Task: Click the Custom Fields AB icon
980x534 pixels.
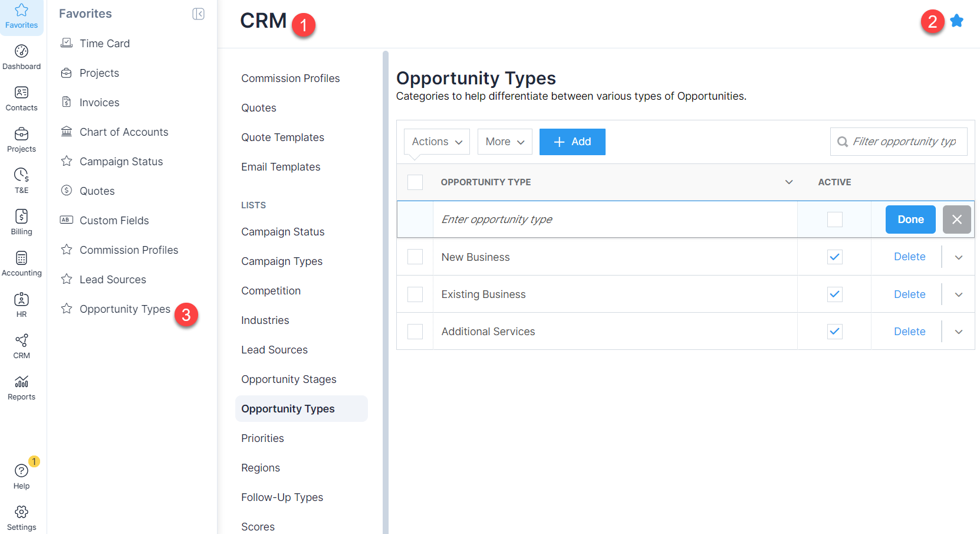Action: point(67,220)
